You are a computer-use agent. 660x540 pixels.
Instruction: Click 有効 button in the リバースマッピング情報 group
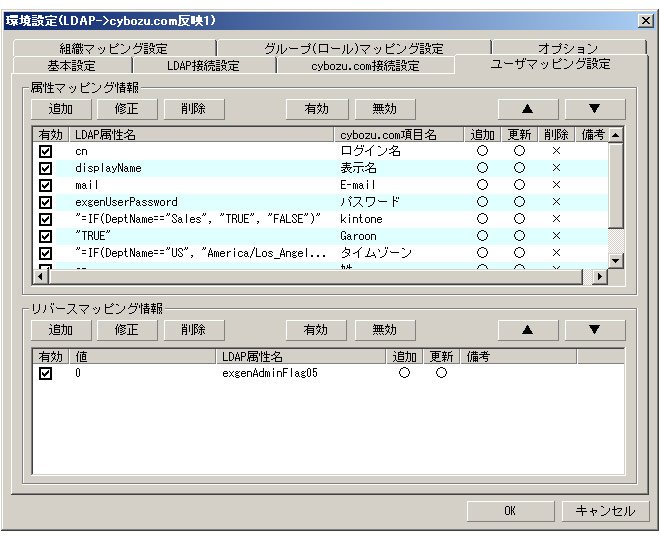pos(316,330)
